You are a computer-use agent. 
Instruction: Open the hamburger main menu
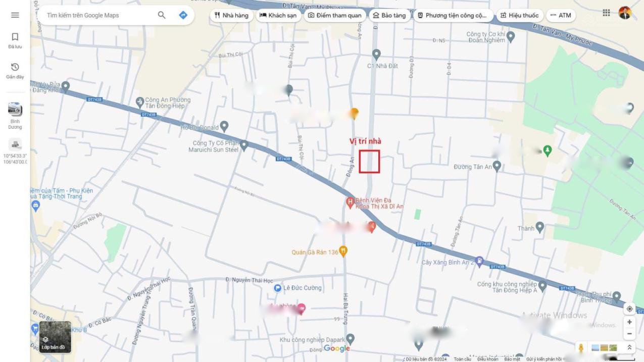tap(15, 15)
